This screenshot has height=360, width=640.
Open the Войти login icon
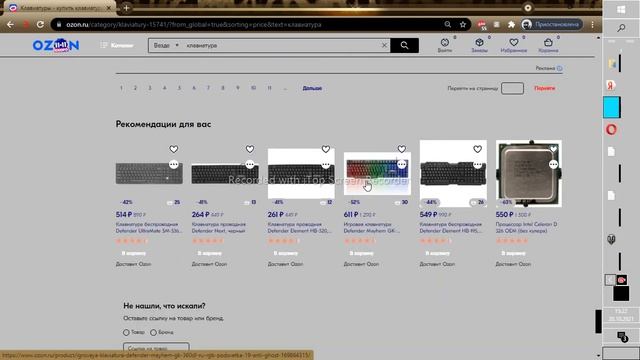click(x=445, y=45)
